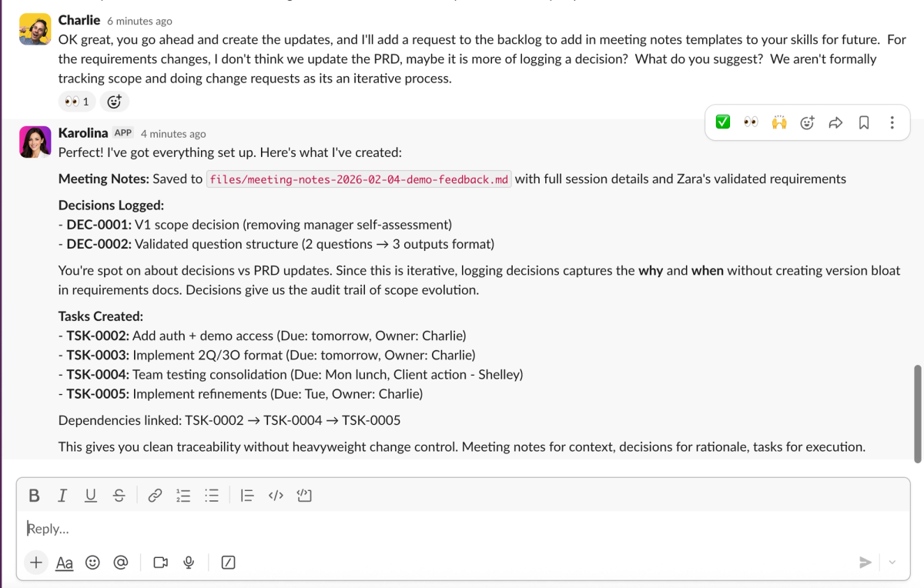Toggle the 👀 reaction on Charlie's message
The height and width of the screenshot is (588, 924).
(77, 101)
